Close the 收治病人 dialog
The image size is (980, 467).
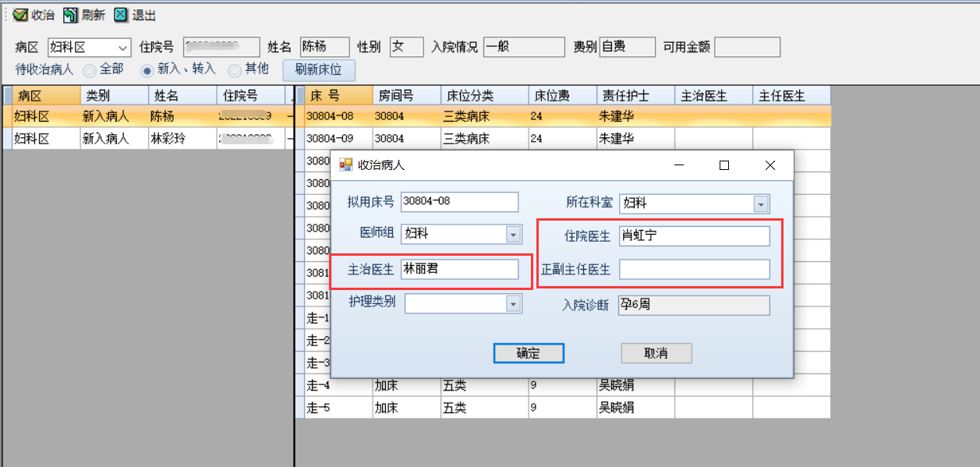tap(770, 165)
